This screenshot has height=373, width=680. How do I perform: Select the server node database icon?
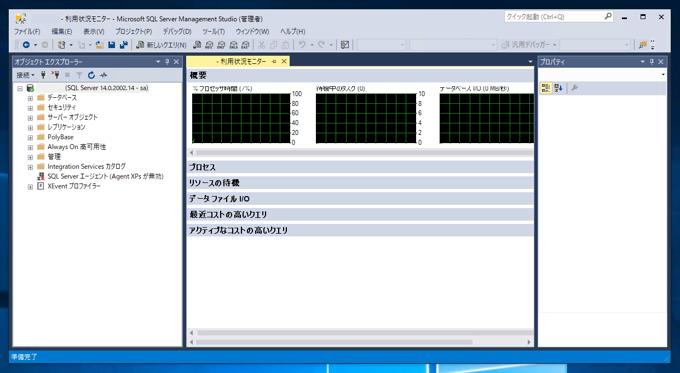(x=30, y=88)
